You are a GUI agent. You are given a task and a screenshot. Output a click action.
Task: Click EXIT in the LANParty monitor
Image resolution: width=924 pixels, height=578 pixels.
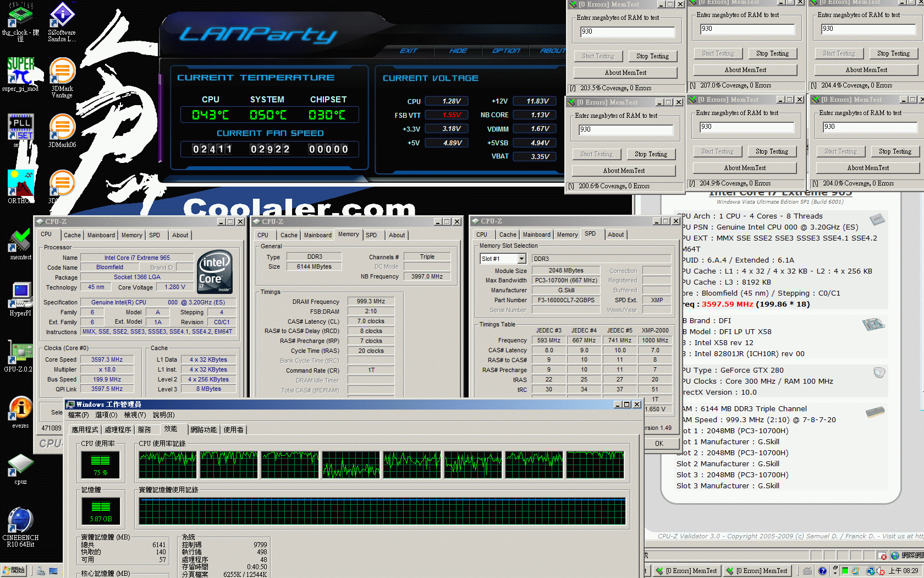(408, 51)
